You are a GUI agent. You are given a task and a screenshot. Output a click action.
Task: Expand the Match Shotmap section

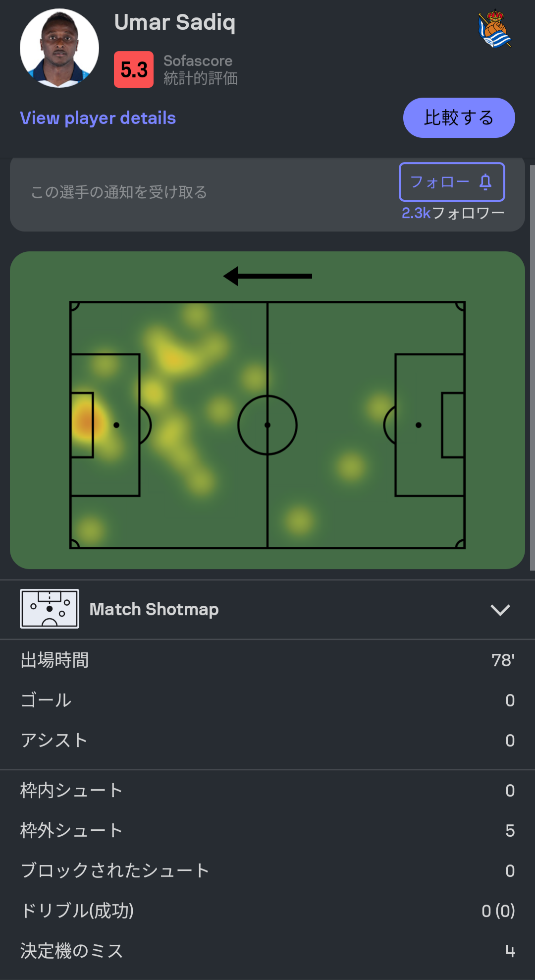[x=154, y=609]
